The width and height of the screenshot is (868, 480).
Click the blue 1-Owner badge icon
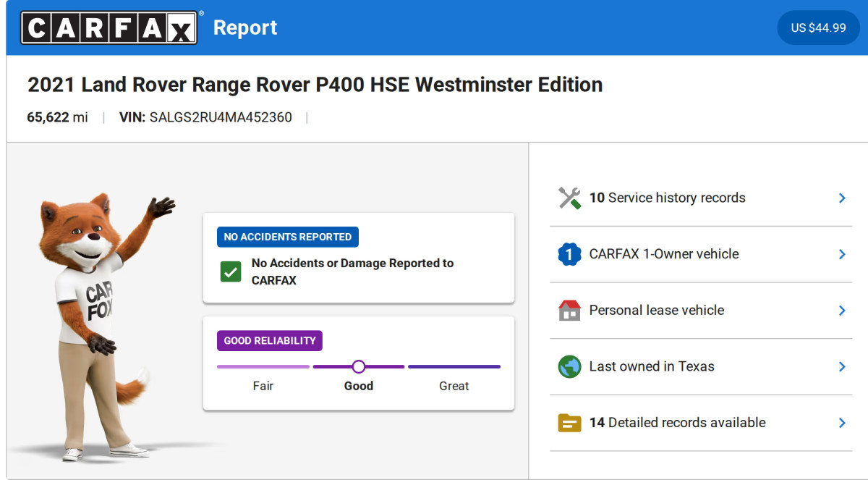[569, 254]
